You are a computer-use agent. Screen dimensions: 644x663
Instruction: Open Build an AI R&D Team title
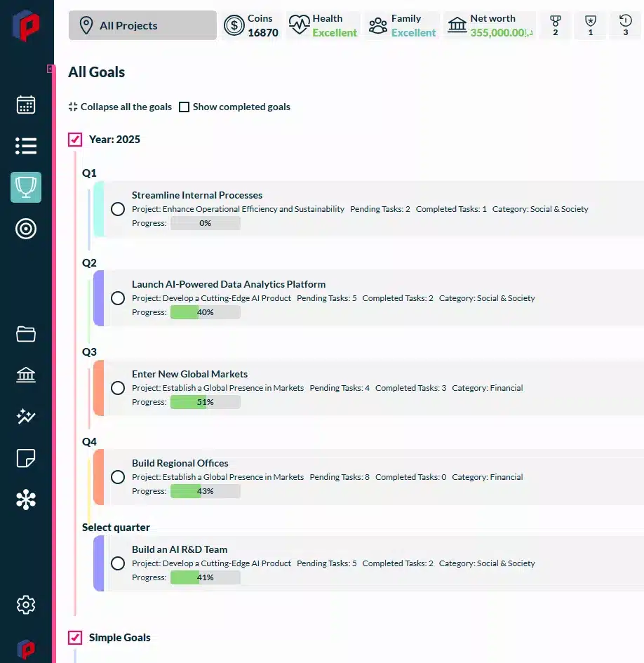180,549
